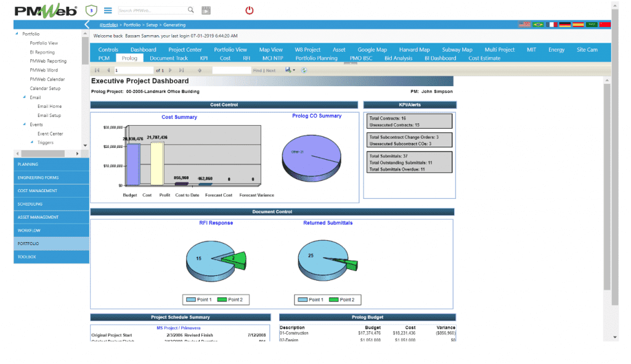This screenshot has height=364, width=631.
Task: Expand the WORKFLOW module section
Action: point(52,230)
